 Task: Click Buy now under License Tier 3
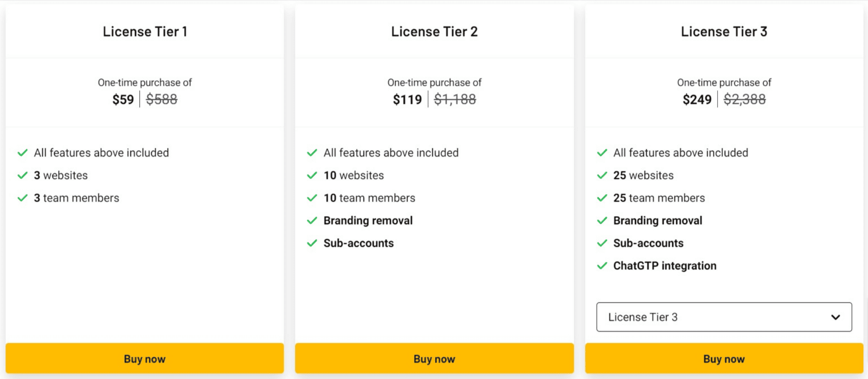point(724,359)
